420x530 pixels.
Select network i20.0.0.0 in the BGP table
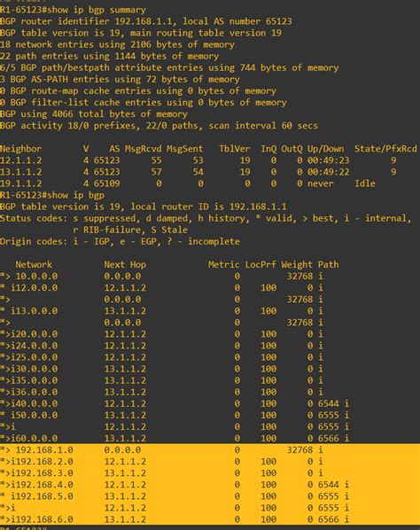click(x=35, y=334)
